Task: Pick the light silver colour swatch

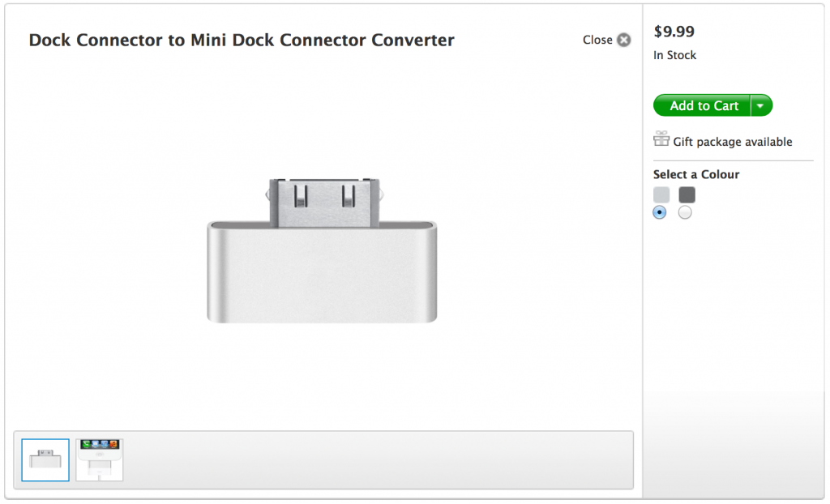Action: pyautogui.click(x=661, y=194)
